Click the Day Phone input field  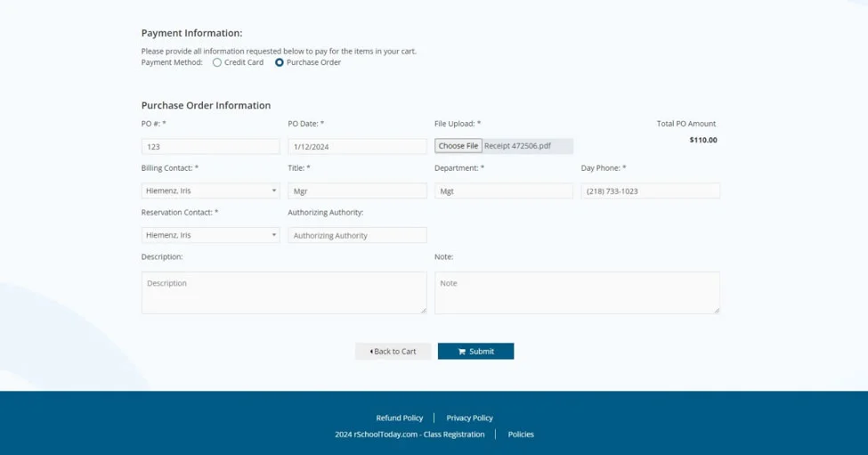click(x=651, y=191)
